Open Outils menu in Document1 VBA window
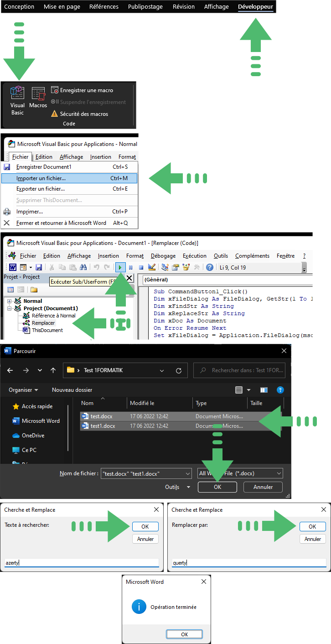This screenshot has width=331, height=644. click(x=221, y=256)
